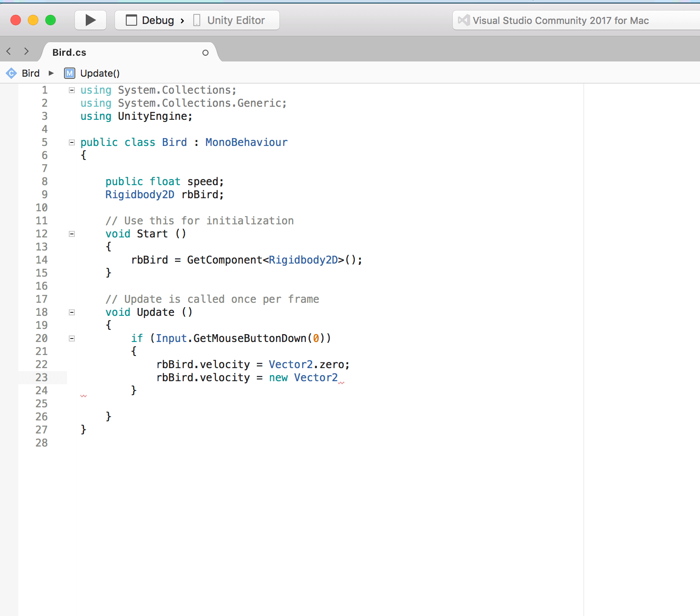
Task: Switch to the Bird.cs tab
Action: click(70, 53)
